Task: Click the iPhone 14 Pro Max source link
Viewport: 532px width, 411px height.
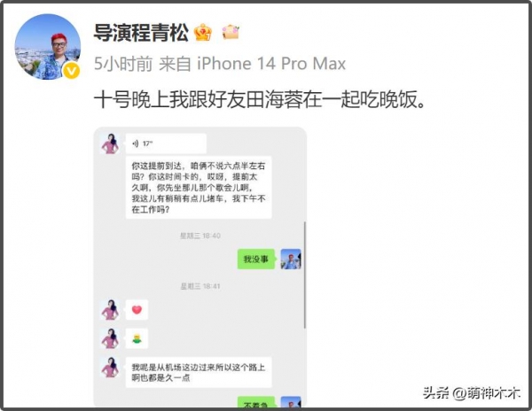Action: (271, 64)
